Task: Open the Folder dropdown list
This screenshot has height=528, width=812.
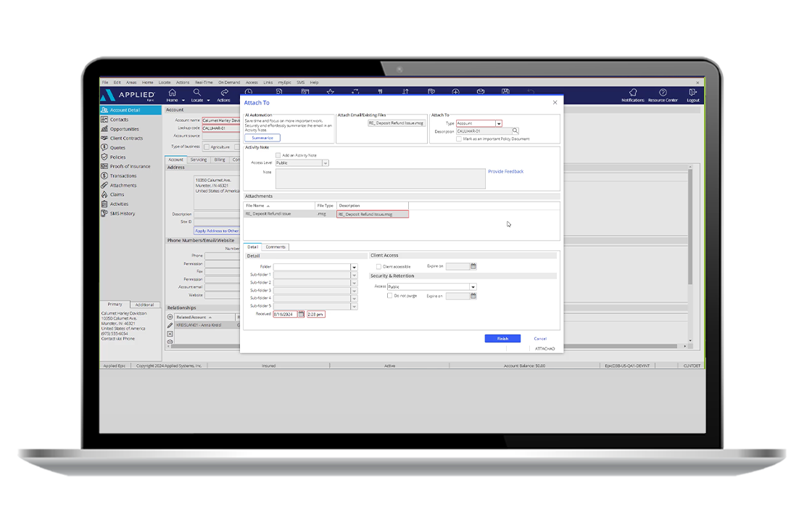Action: click(x=354, y=267)
